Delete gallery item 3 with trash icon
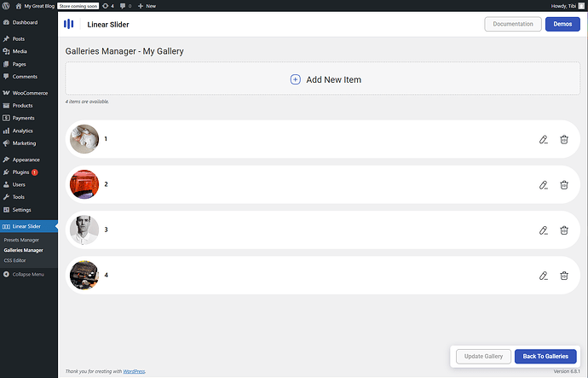 [564, 230]
